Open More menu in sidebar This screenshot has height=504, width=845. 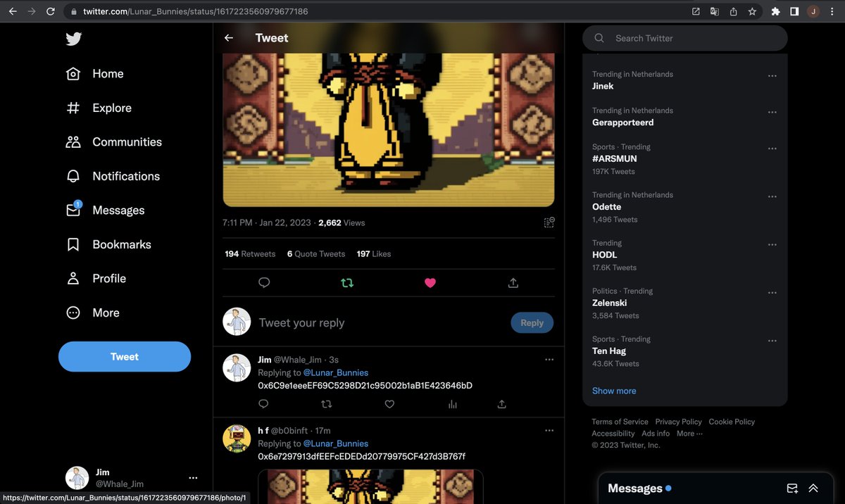pos(92,313)
